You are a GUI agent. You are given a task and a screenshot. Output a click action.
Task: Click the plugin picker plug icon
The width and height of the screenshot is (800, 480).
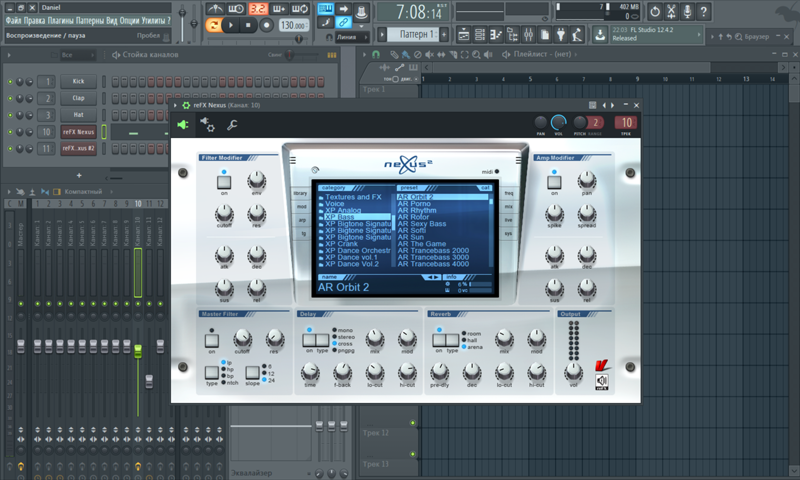[561, 35]
